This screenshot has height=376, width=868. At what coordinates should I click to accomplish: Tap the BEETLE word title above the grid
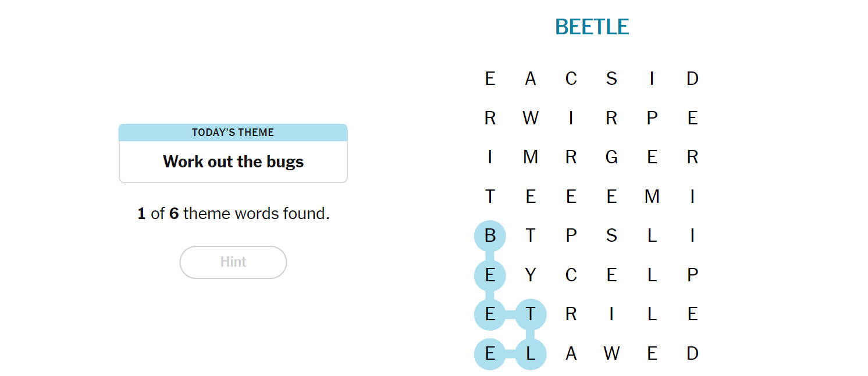pyautogui.click(x=592, y=26)
